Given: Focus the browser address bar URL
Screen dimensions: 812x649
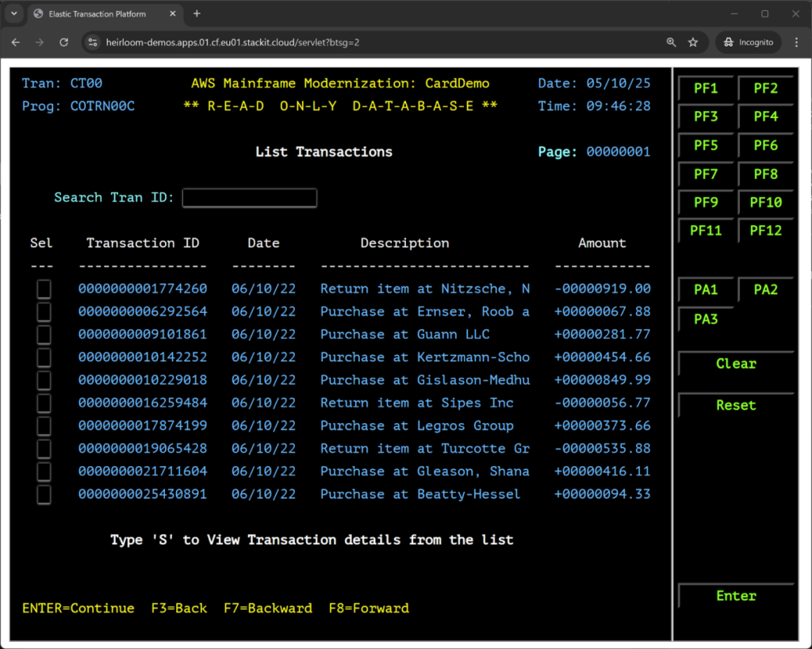Looking at the screenshot, I should pyautogui.click(x=232, y=43).
